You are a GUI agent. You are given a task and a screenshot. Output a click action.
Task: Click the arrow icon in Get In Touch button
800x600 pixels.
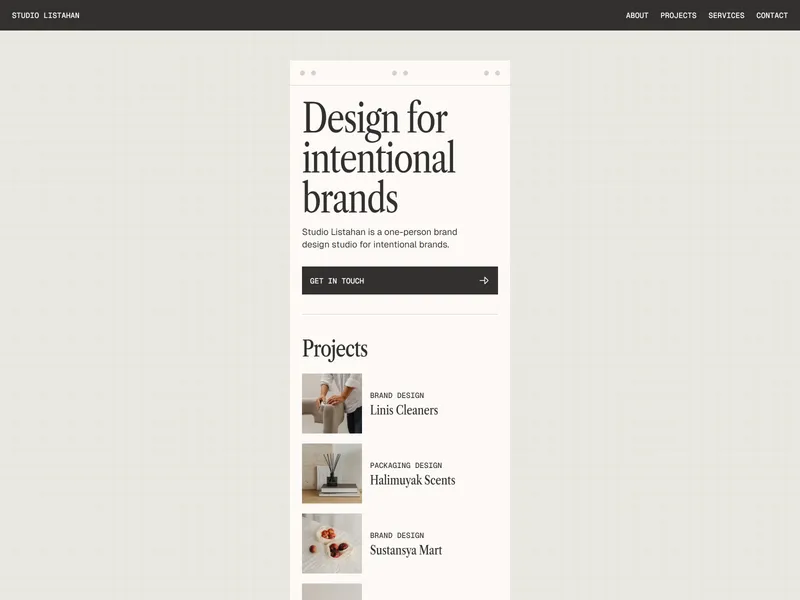pyautogui.click(x=484, y=281)
